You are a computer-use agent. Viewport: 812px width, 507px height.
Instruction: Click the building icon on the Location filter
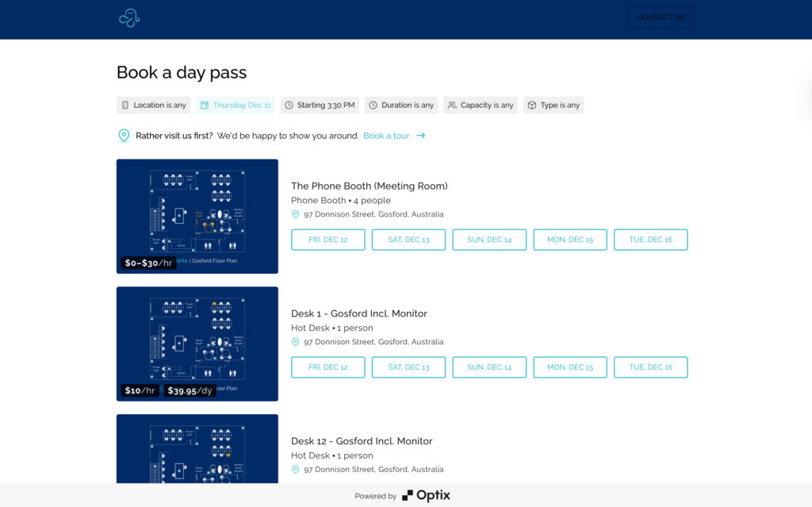pyautogui.click(x=126, y=105)
